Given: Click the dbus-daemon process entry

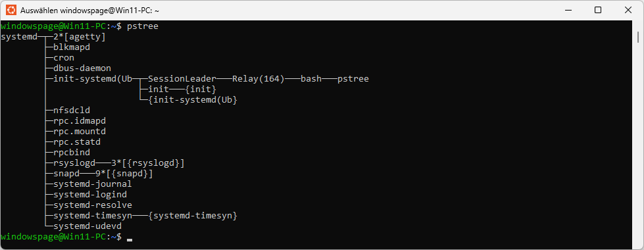Looking at the screenshot, I should point(82,68).
